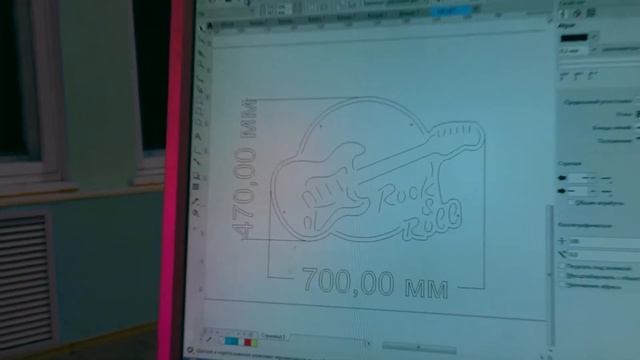Image resolution: width=640 pixels, height=360 pixels.
Task: Click the calligraphy stretch input field
Action: point(603,242)
